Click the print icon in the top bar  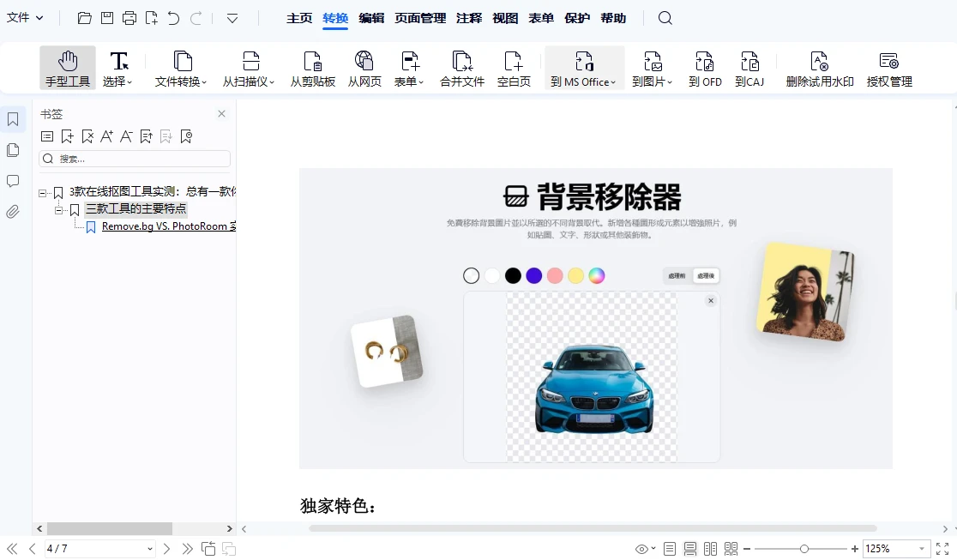pos(129,18)
